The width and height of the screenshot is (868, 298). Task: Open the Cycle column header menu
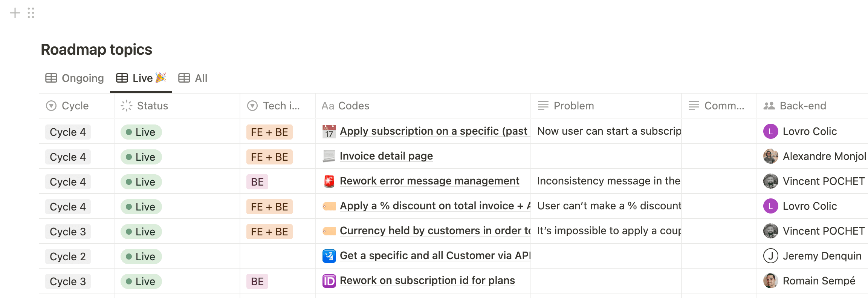point(75,106)
